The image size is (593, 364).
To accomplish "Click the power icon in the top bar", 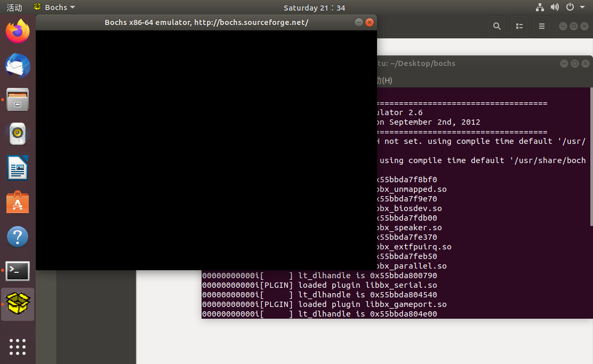I will pyautogui.click(x=570, y=7).
